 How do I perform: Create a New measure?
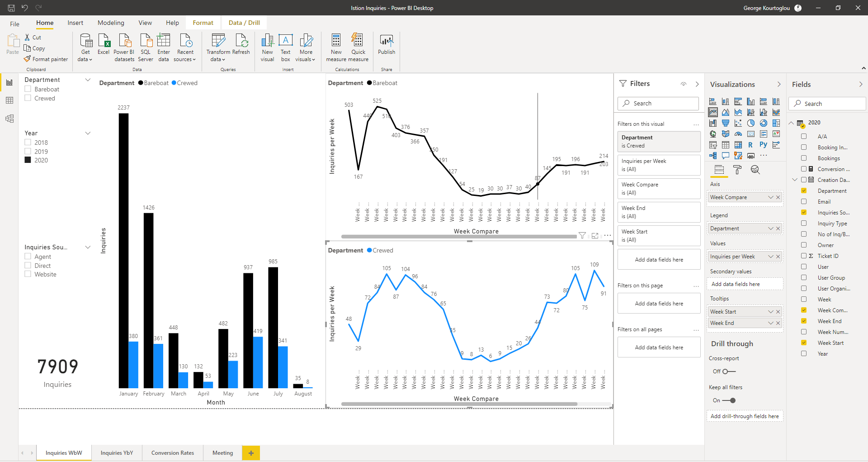click(336, 47)
